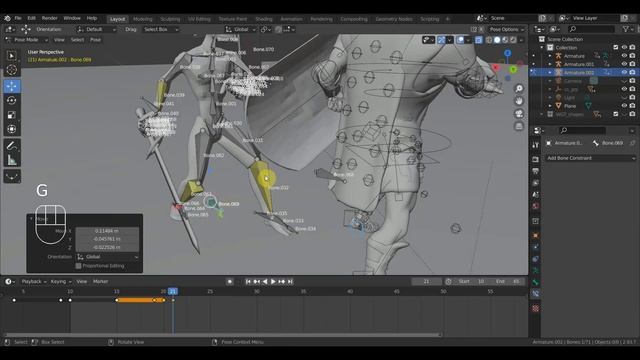The height and width of the screenshot is (360, 640).
Task: Enable solid viewport shading mode
Action: coord(497,40)
